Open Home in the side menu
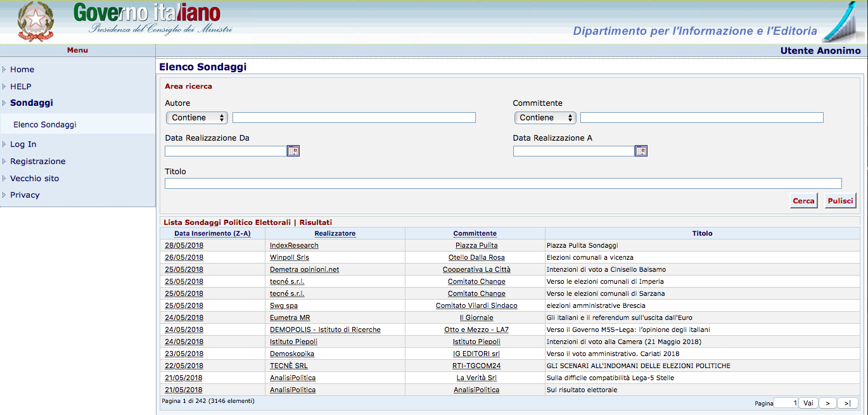The height and width of the screenshot is (415, 868). pos(22,70)
